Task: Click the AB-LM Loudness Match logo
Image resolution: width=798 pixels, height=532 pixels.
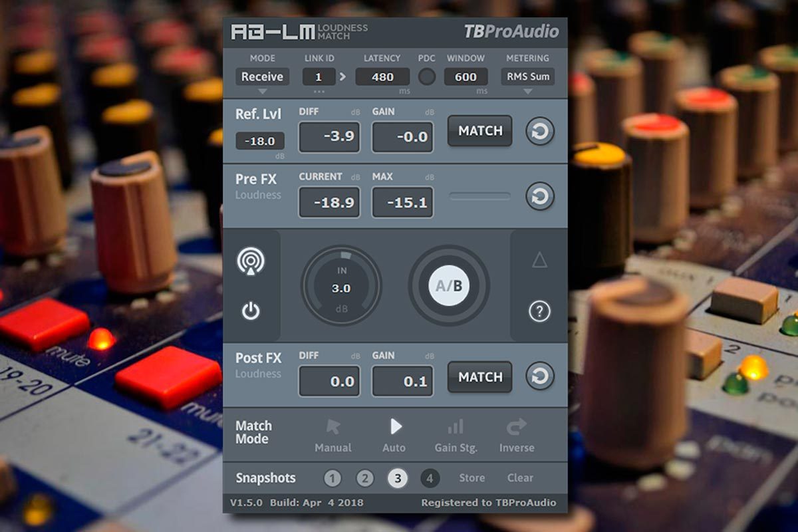Action: pos(299,31)
